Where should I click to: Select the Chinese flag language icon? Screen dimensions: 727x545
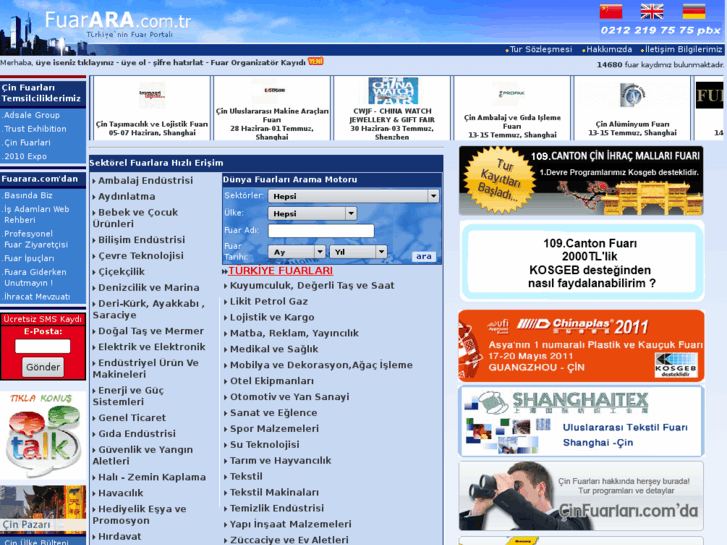(611, 11)
